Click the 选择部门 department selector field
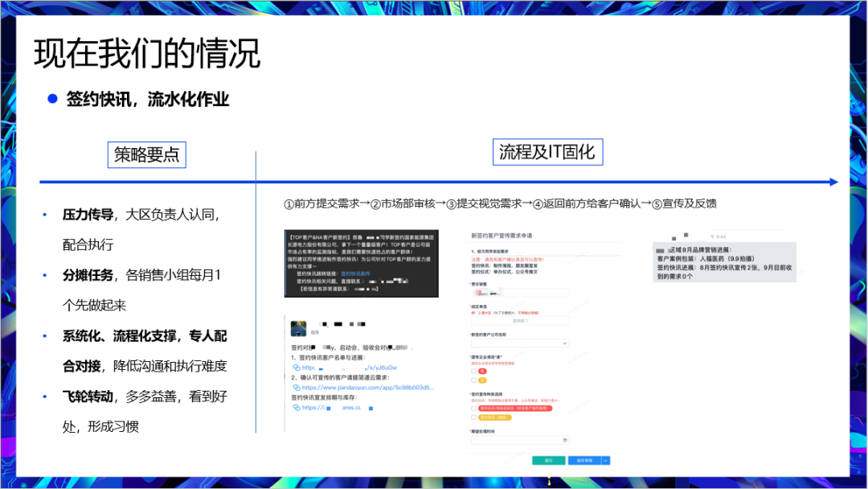Viewport: 868px width, 489px height. coord(520,321)
